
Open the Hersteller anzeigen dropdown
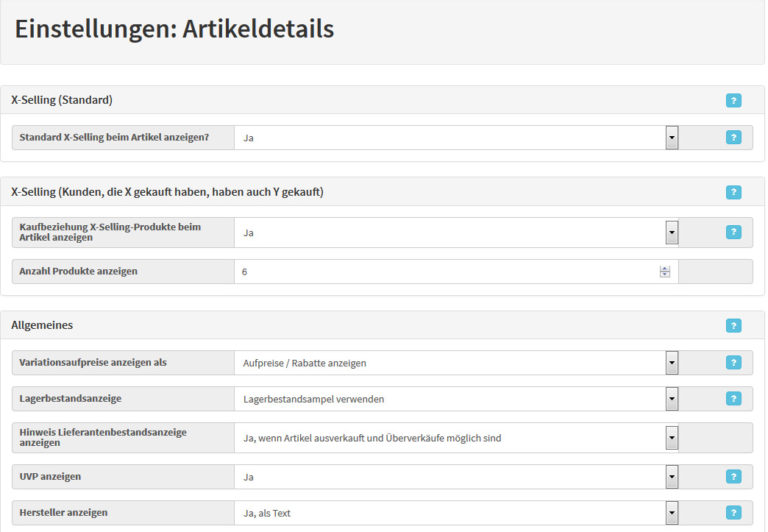click(x=671, y=513)
